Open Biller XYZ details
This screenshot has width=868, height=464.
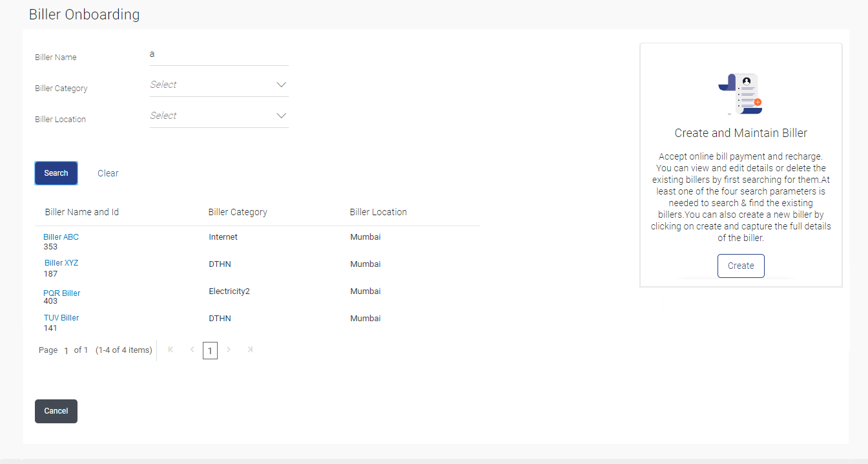61,263
